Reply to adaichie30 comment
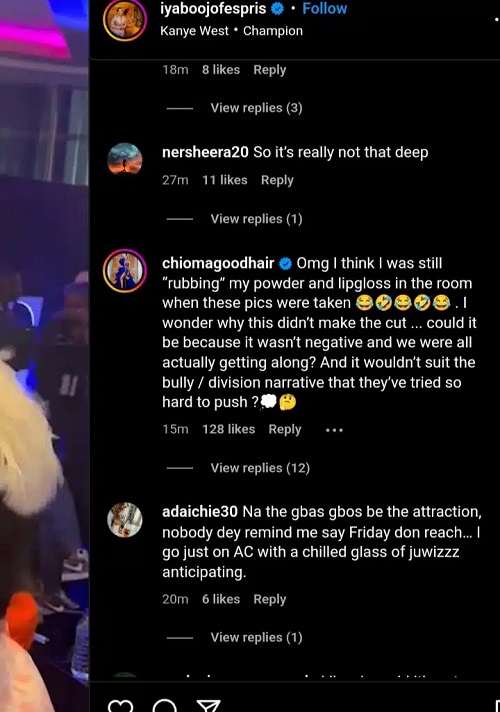The height and width of the screenshot is (712, 500). tap(270, 599)
